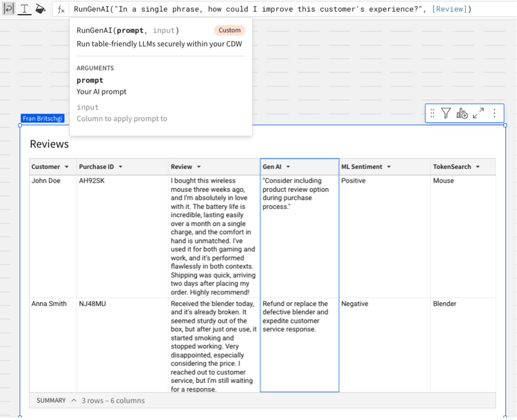This screenshot has width=517, height=420.
Task: Click the Fran Britschgi user label
Action: tap(43, 118)
